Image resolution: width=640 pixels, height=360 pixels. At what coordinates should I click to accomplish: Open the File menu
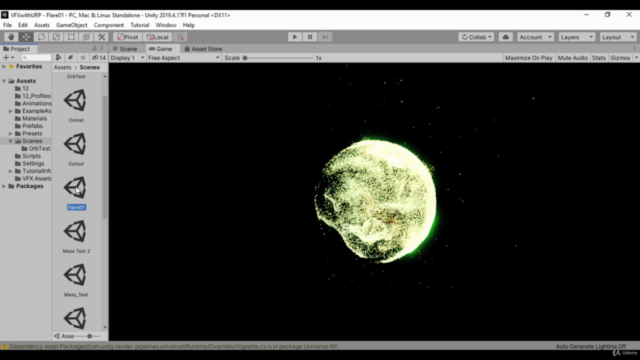coord(7,25)
